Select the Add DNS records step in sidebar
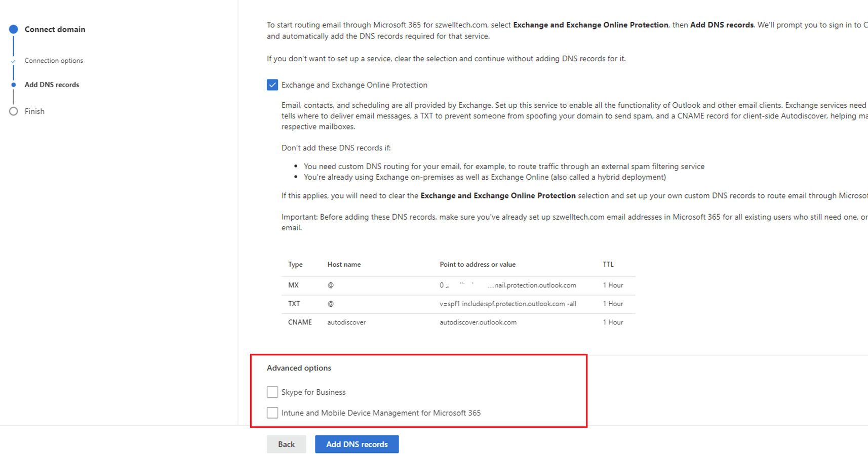Viewport: 868px width, 456px height. coord(52,85)
